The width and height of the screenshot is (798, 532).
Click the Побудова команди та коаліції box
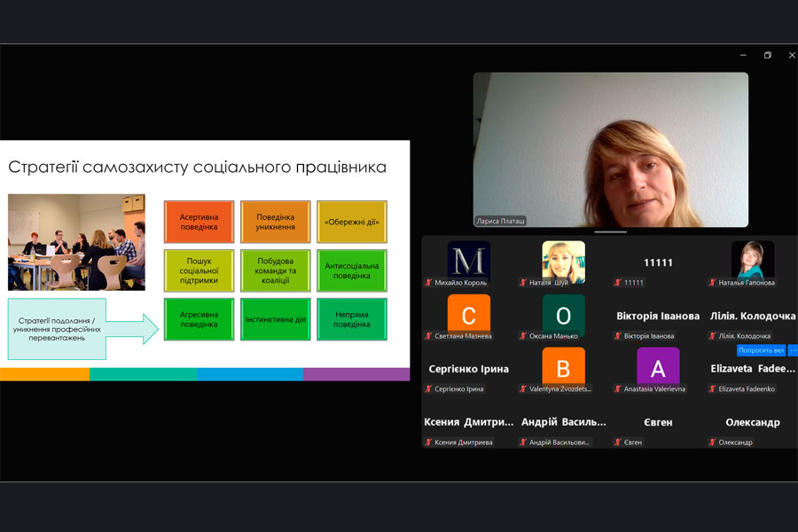pyautogui.click(x=276, y=270)
